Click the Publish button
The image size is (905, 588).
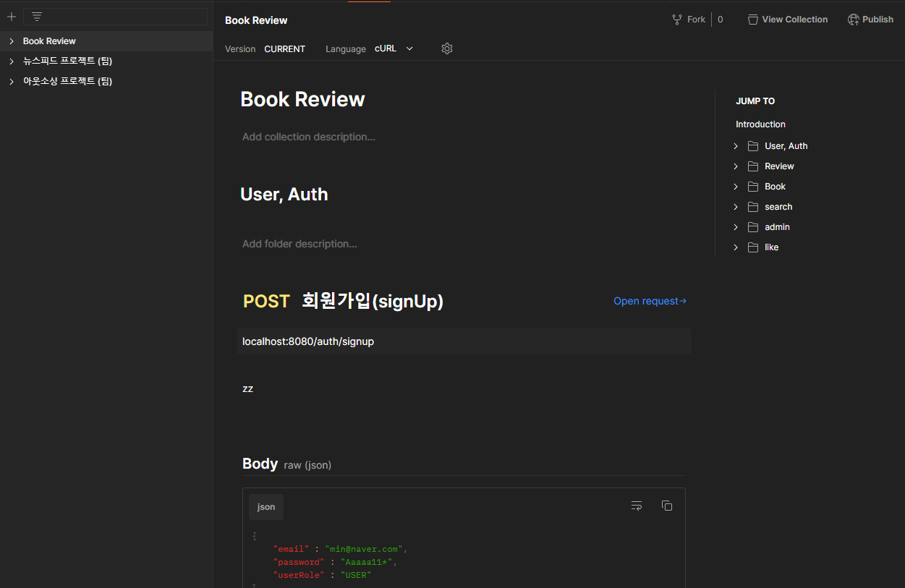click(870, 20)
